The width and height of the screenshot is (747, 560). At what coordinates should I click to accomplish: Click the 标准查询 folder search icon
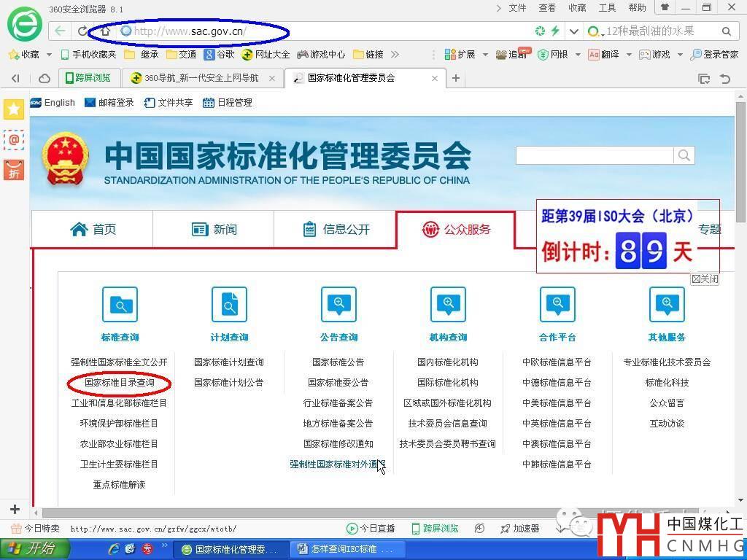pyautogui.click(x=120, y=305)
